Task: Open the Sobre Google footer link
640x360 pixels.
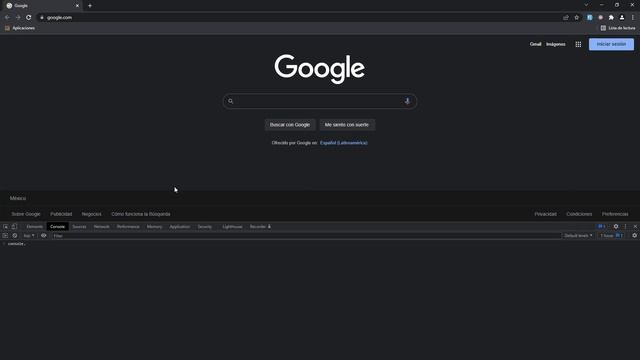Action: coord(26,214)
